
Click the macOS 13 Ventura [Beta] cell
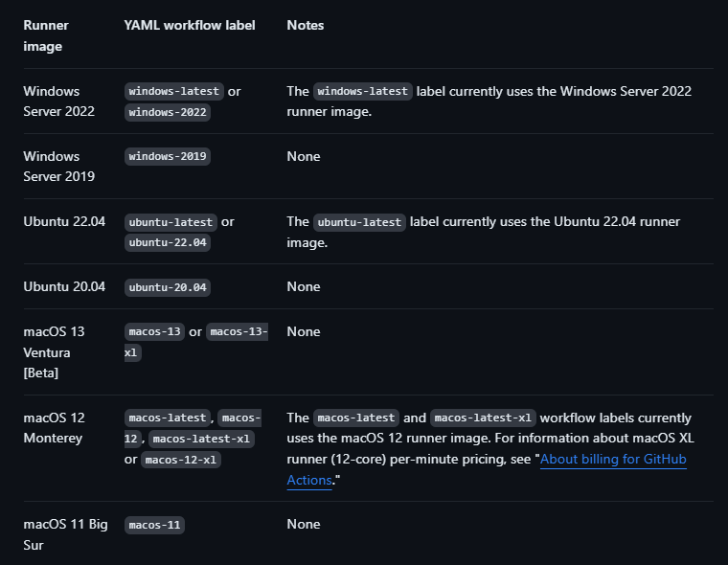pyautogui.click(x=54, y=352)
